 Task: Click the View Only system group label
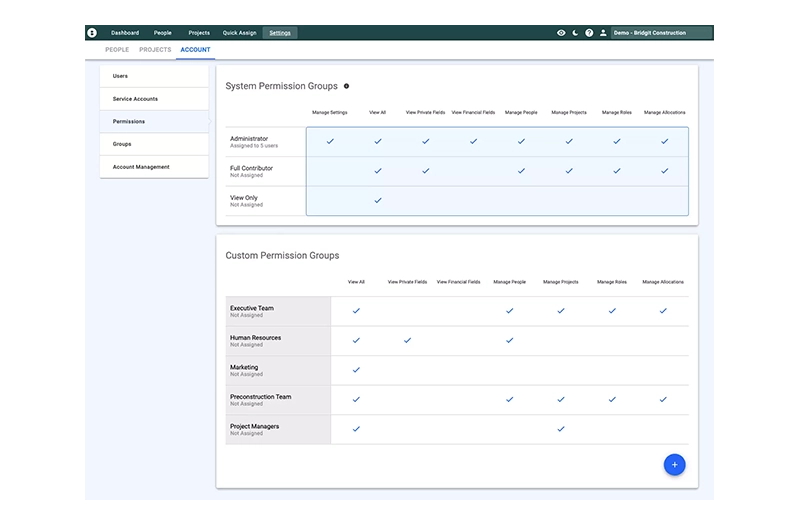coord(243,198)
